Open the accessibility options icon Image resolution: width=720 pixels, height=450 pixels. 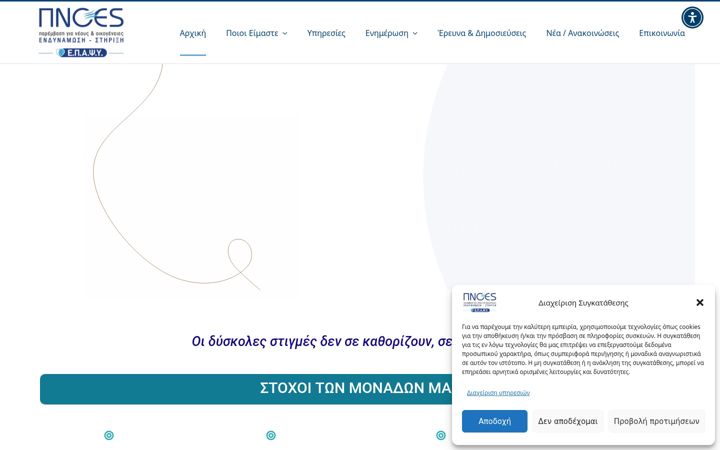point(692,17)
